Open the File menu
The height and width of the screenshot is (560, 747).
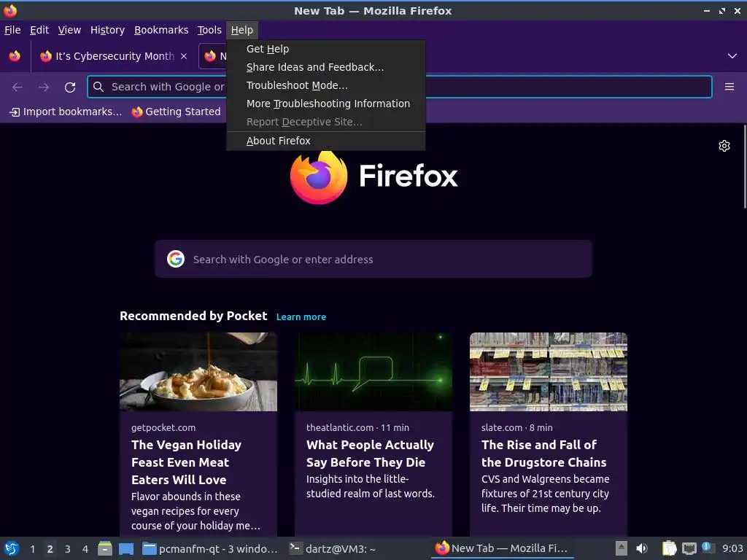12,30
